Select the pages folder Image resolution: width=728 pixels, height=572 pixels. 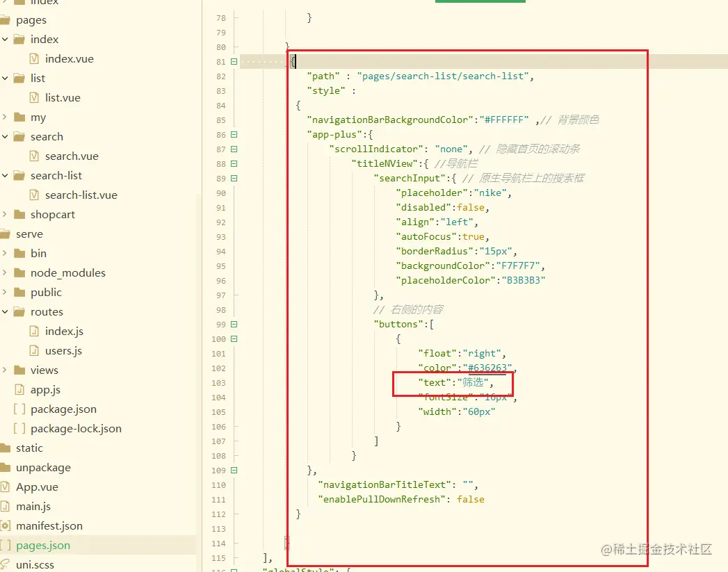[31, 20]
